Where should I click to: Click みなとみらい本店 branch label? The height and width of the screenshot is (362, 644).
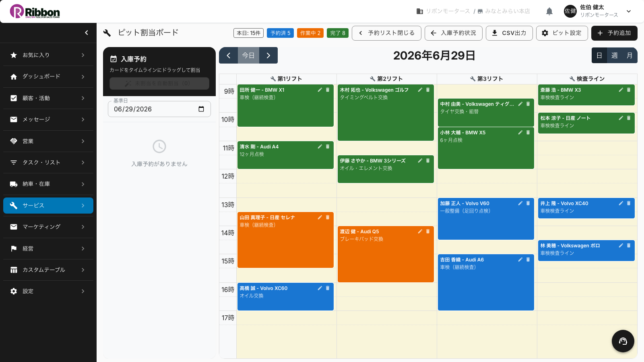508,11
